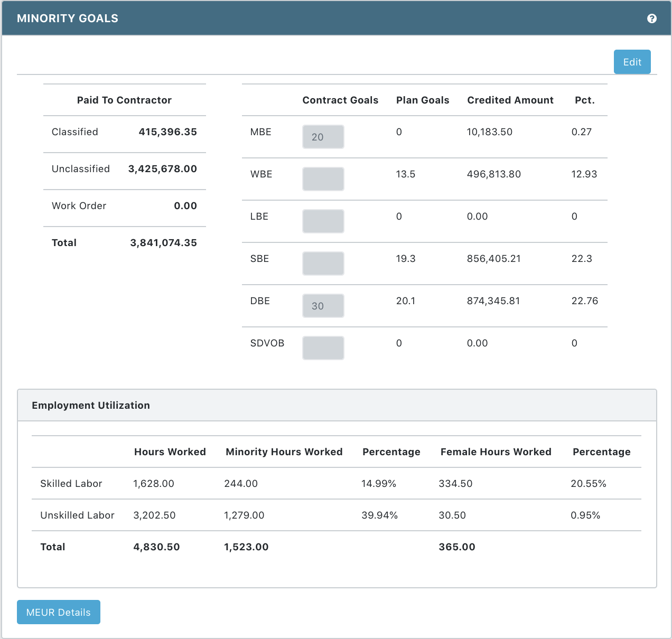This screenshot has height=639, width=672.
Task: Select the MBE contract goal field
Action: pos(323,137)
